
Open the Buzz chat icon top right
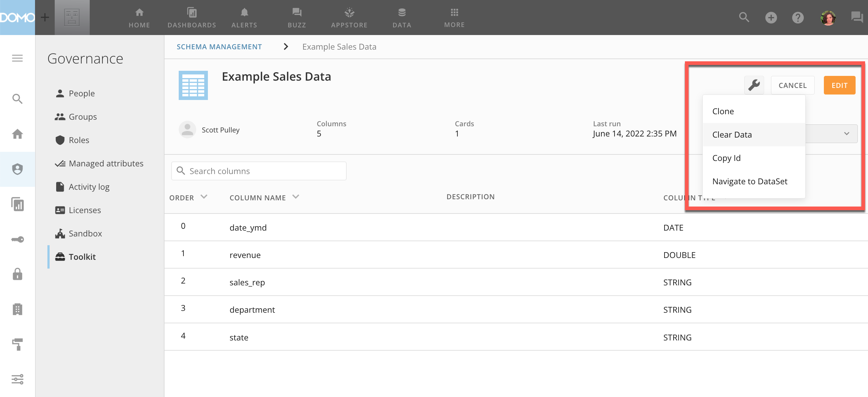coord(857,17)
